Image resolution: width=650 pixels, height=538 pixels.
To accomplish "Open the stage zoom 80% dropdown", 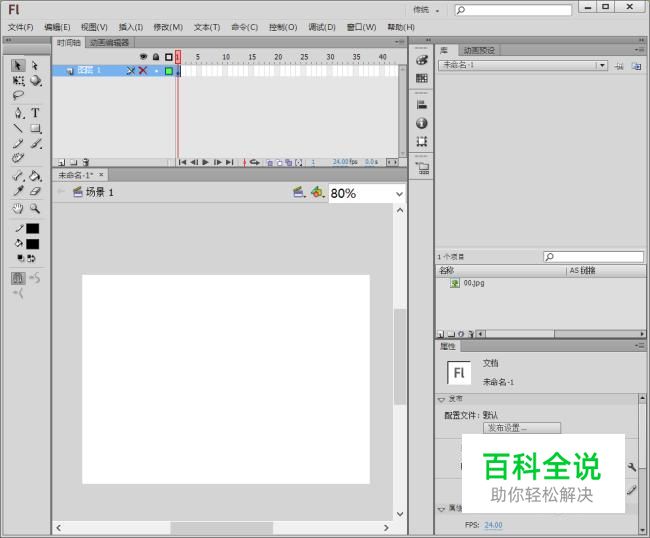I will (x=399, y=194).
